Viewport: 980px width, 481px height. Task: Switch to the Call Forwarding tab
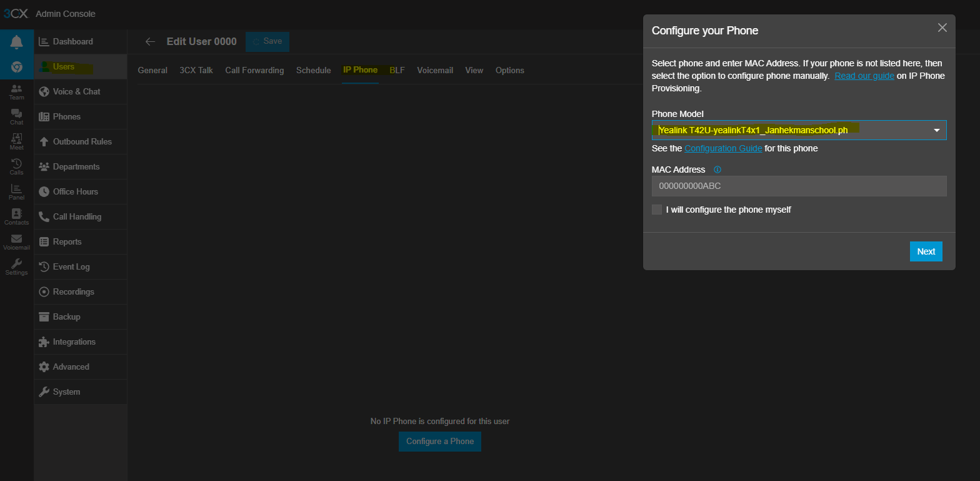pyautogui.click(x=254, y=70)
